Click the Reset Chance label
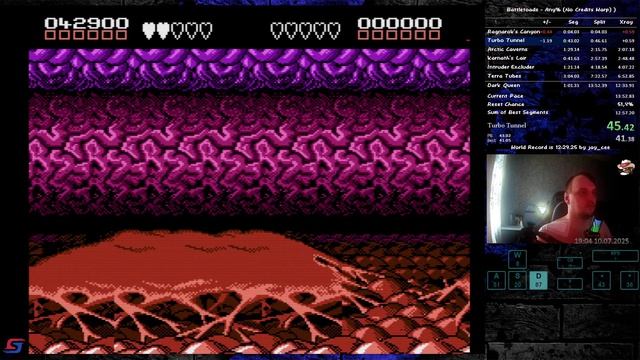This screenshot has height=360, width=640. coord(505,104)
